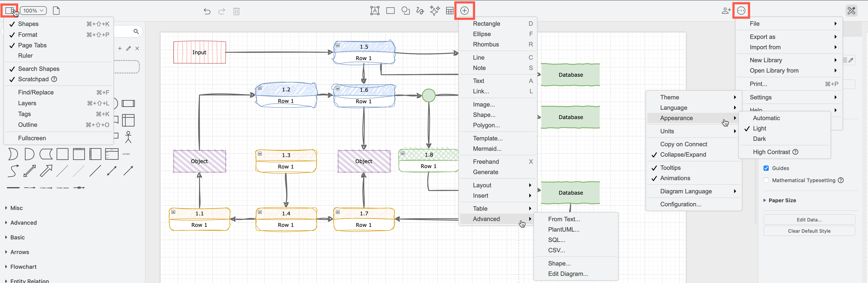Open the Layout submenu
The width and height of the screenshot is (868, 283).
[498, 185]
